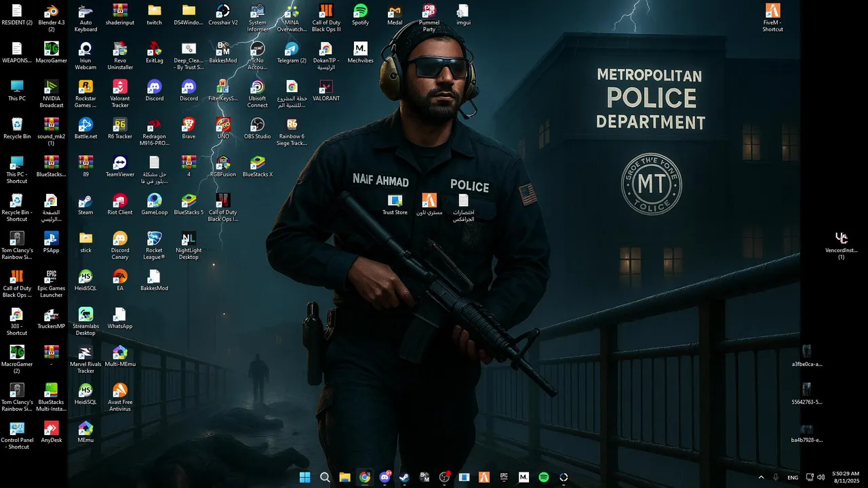Open the Auto Keyboard shortcut
The height and width of the screenshot is (488, 868).
pos(85,18)
